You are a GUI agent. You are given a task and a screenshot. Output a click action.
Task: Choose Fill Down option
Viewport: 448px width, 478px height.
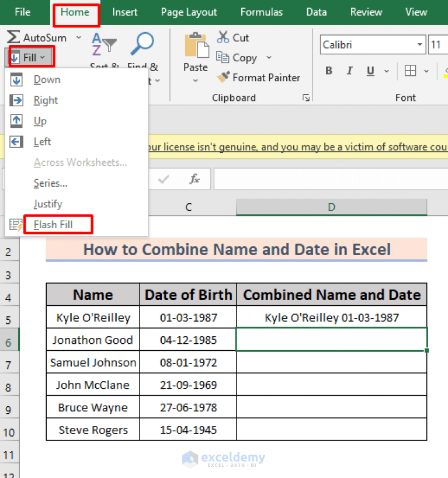click(77, 79)
